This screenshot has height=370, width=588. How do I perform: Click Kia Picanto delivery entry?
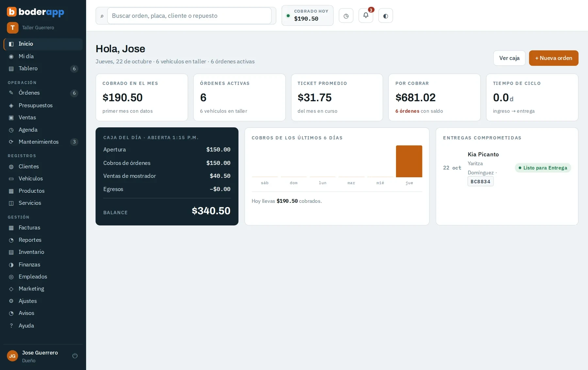point(507,168)
